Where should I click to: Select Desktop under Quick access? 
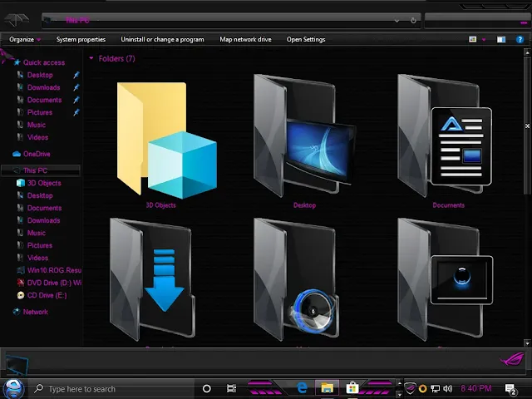(x=40, y=75)
